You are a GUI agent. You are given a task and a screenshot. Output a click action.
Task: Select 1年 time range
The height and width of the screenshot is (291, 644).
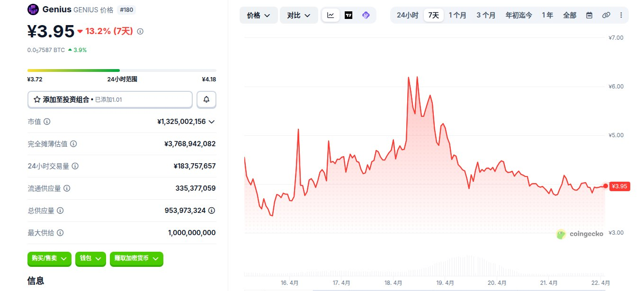[547, 15]
